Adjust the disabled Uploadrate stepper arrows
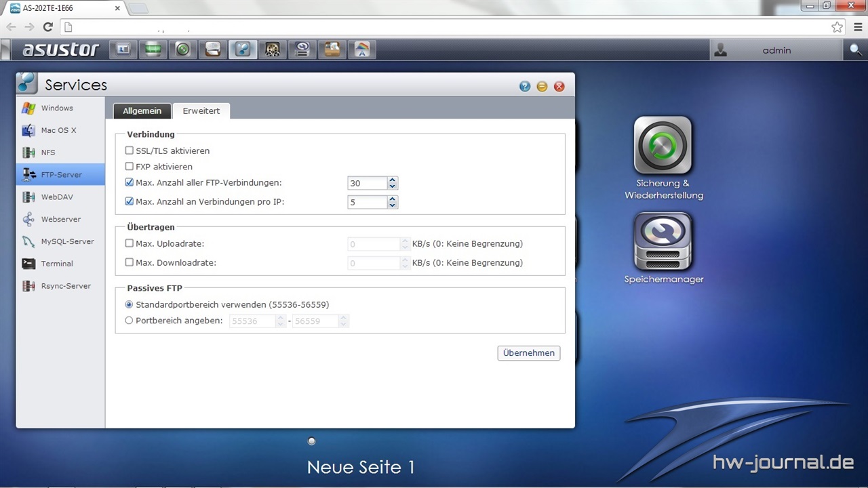This screenshot has height=488, width=868. 406,244
